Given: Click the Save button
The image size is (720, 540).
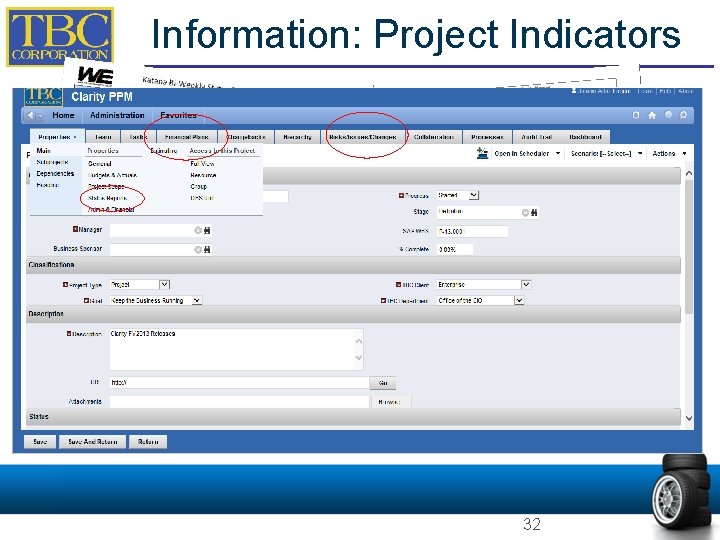Looking at the screenshot, I should click(40, 442).
